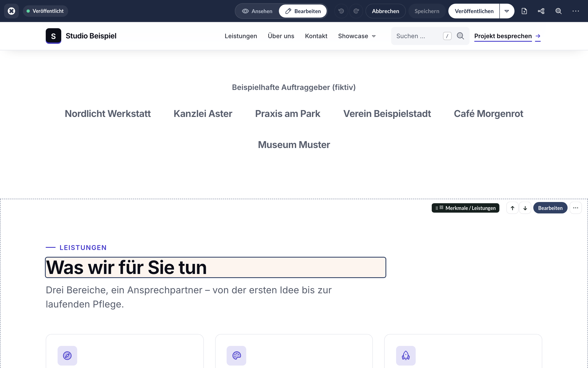Open the Kontakt nav item
The width and height of the screenshot is (588, 368).
pos(316,36)
